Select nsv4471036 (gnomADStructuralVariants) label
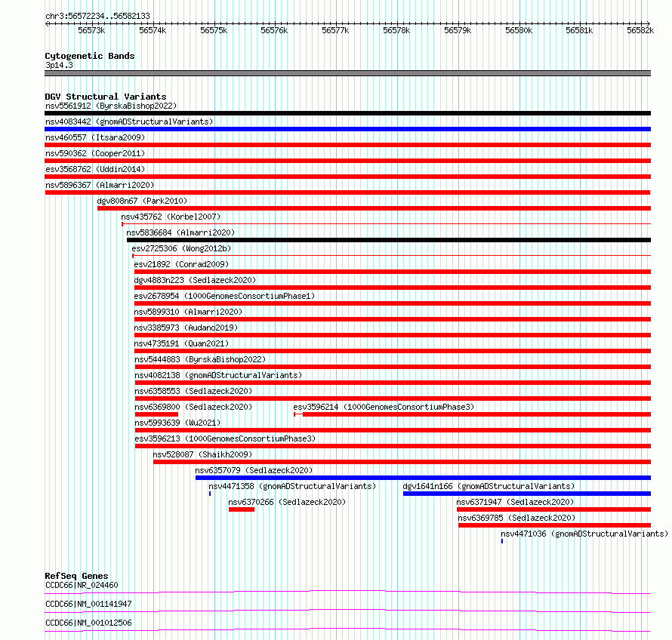This screenshot has height=640, width=672. click(584, 534)
